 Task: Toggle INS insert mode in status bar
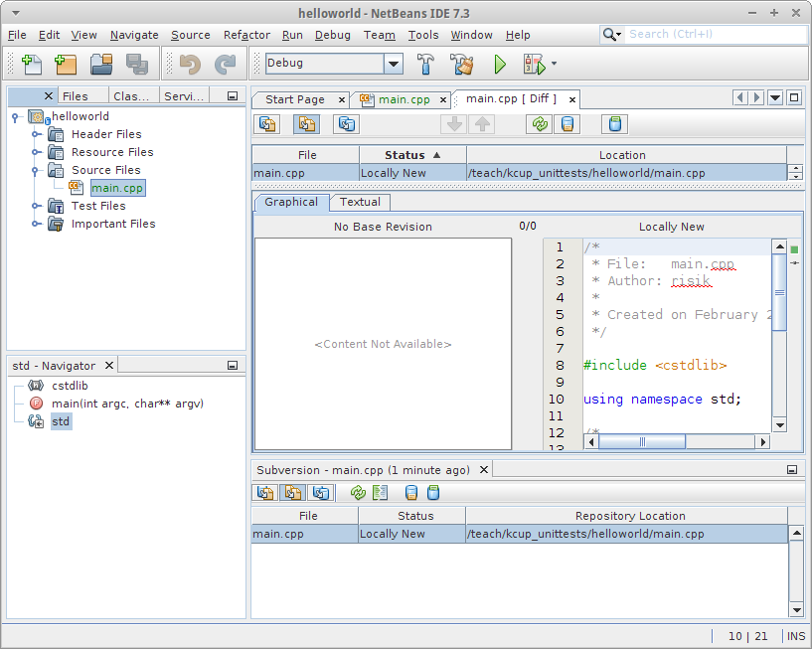(796, 636)
